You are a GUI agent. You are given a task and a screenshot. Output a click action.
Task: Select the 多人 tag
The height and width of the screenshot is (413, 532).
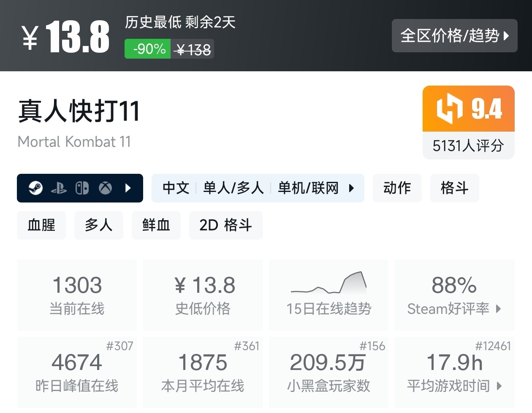99,225
